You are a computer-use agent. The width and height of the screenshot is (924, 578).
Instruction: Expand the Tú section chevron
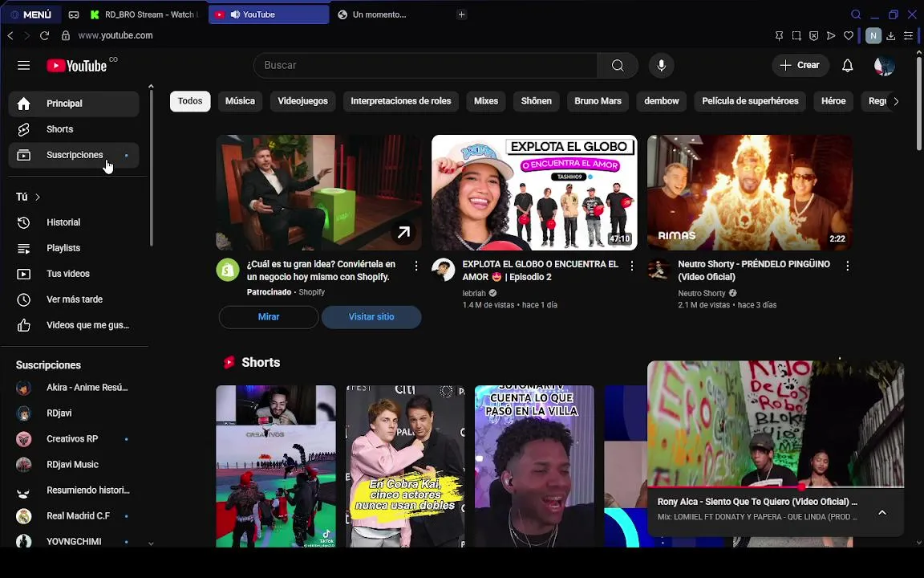pos(38,197)
